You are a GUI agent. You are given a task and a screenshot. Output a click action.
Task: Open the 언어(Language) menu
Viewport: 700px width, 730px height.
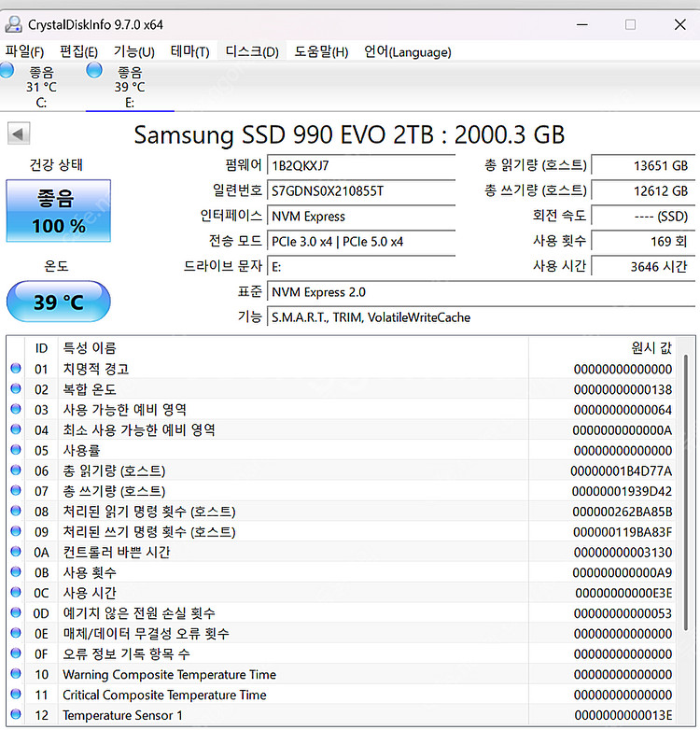click(x=408, y=51)
